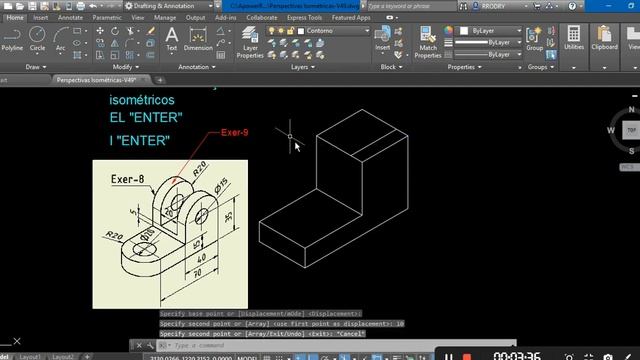
Task: Click the Object Color wheel icon
Action: [448, 31]
